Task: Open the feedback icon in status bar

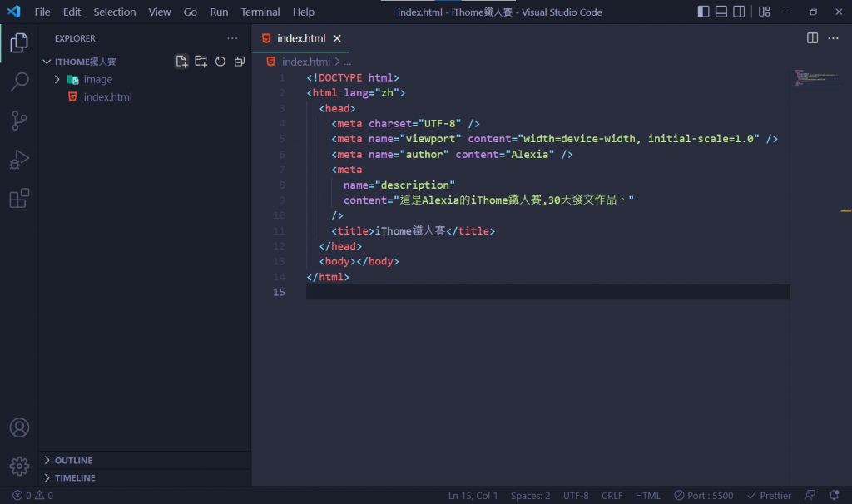Action: pos(810,496)
